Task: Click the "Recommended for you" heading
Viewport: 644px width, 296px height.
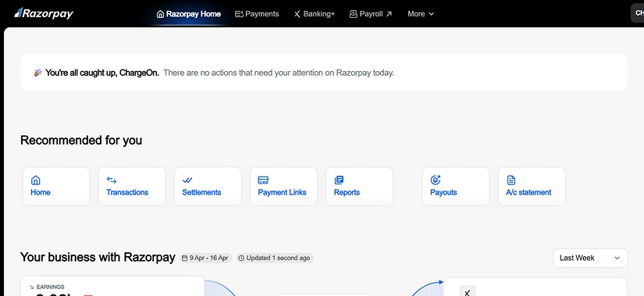Action: coord(81,140)
